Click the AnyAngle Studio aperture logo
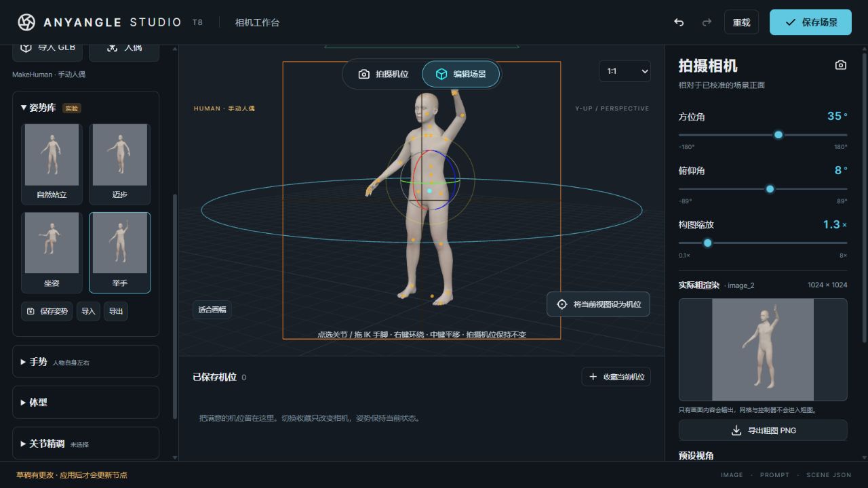The image size is (868, 488). 26,22
